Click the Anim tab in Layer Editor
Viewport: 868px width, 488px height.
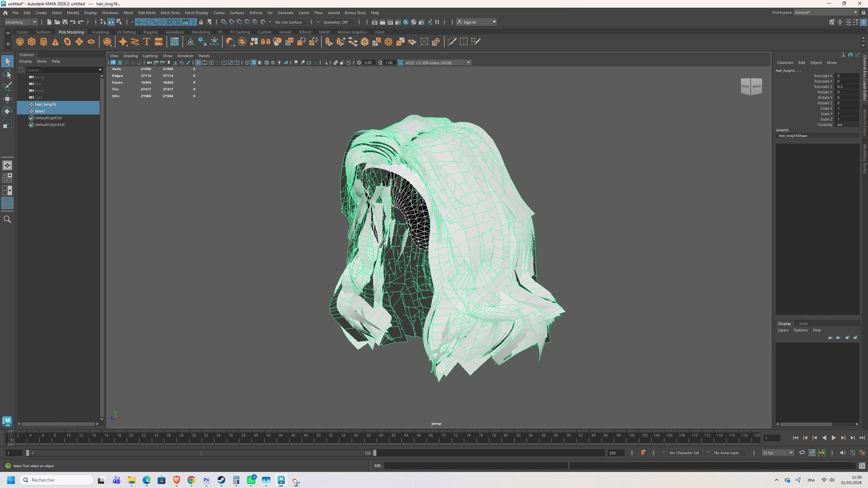(x=803, y=324)
